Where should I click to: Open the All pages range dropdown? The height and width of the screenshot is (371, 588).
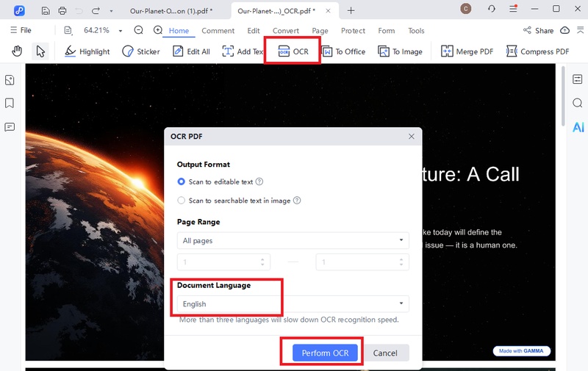click(x=293, y=240)
